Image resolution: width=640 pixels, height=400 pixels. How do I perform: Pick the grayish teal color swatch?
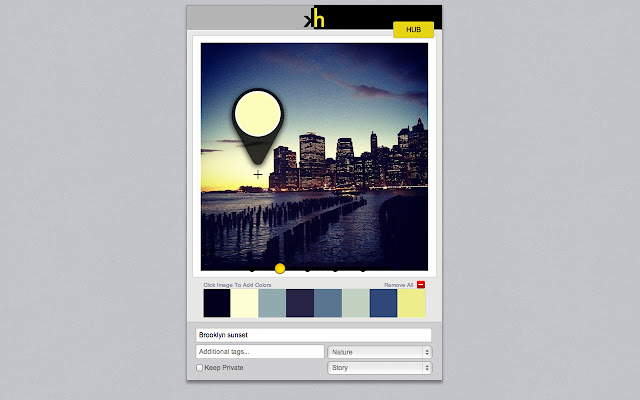tap(272, 304)
